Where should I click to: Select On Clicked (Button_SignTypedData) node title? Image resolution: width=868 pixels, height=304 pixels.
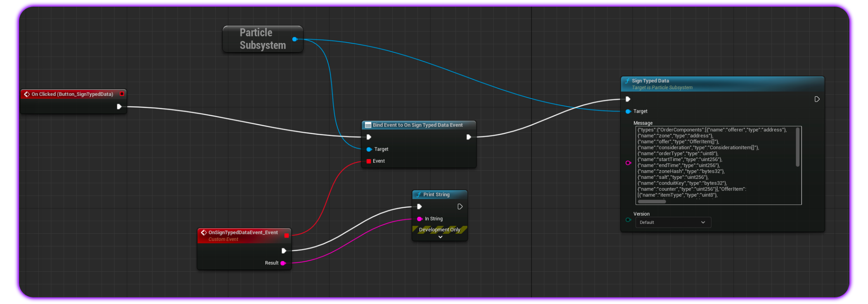[x=72, y=94]
